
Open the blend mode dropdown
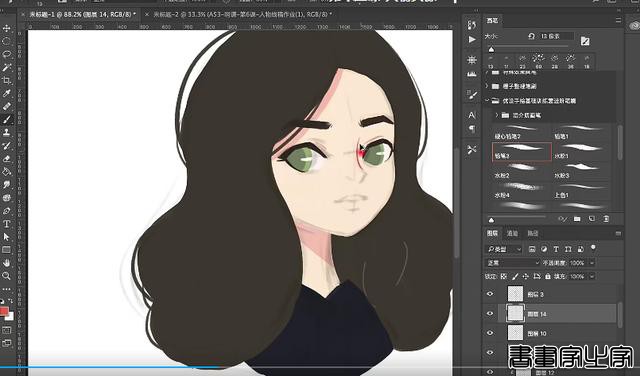[512, 263]
